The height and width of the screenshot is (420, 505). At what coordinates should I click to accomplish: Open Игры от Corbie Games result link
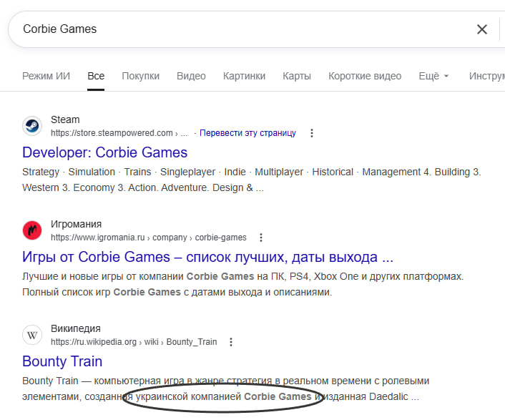point(207,257)
